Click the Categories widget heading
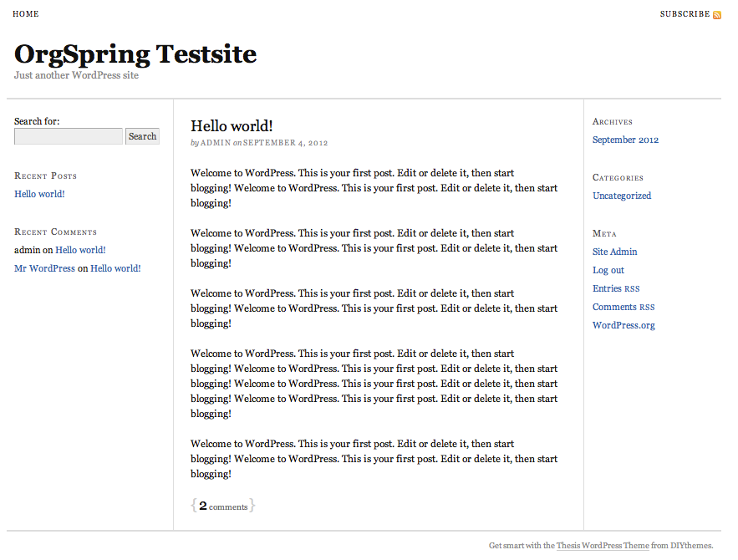This screenshot has width=738, height=560. tap(618, 177)
